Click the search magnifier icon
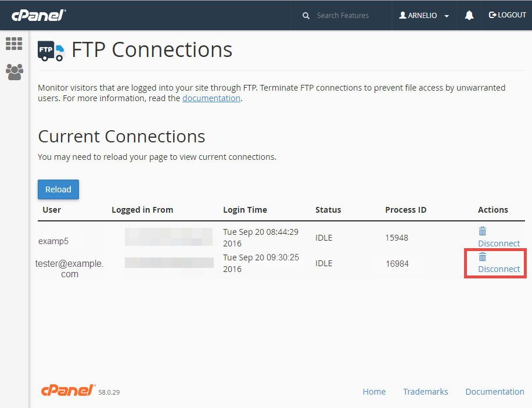 click(306, 16)
